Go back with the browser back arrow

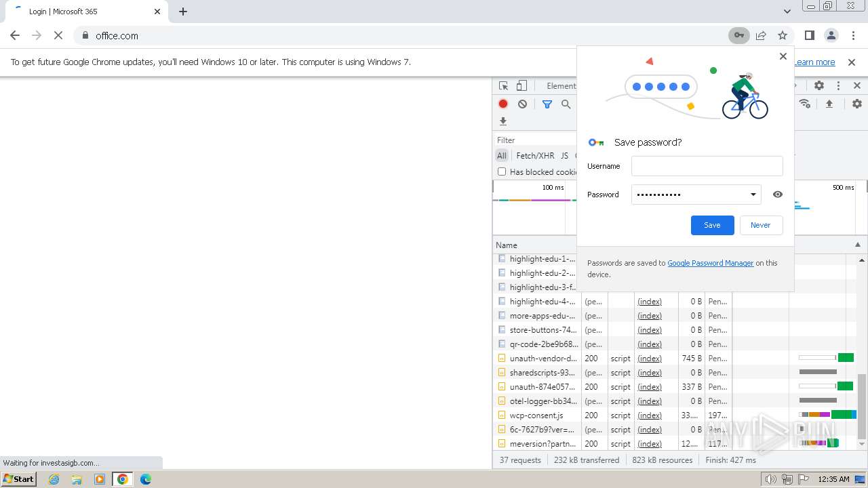(15, 35)
